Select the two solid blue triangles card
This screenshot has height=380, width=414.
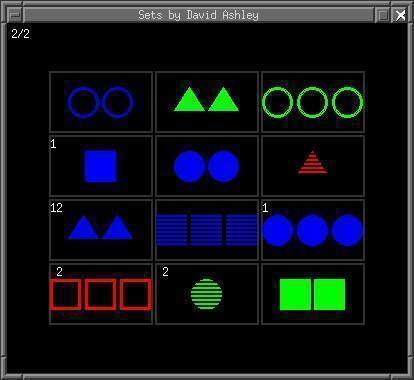point(101,230)
